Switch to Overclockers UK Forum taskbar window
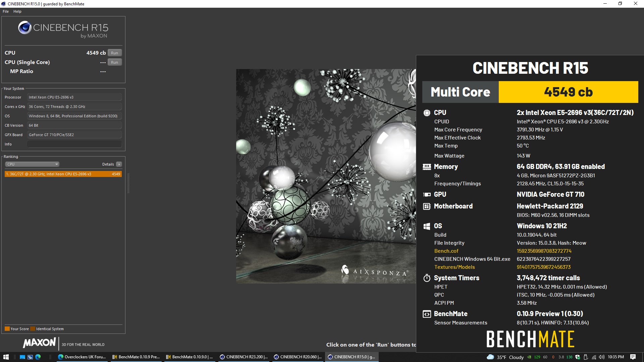Image resolution: width=644 pixels, height=362 pixels. pyautogui.click(x=82, y=357)
